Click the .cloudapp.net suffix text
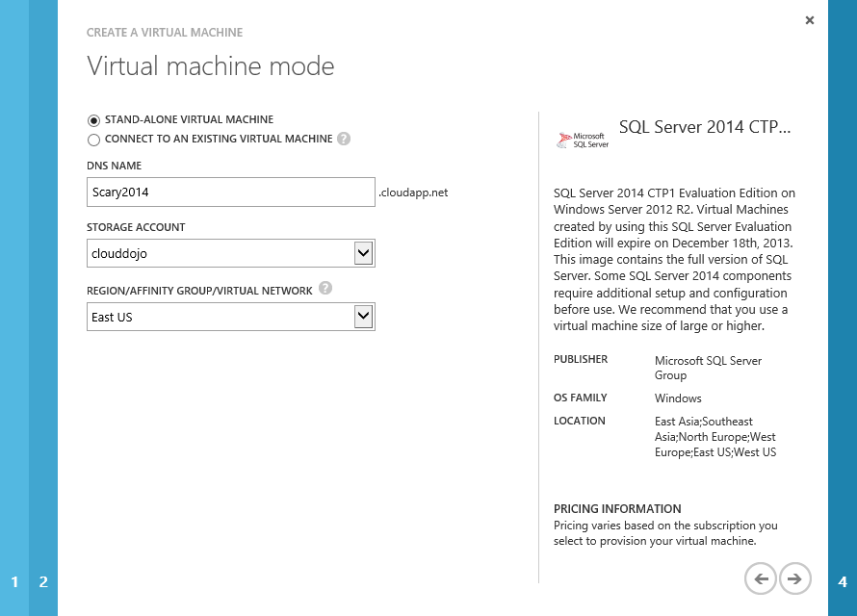Viewport: 857px width, 616px height. coord(413,192)
